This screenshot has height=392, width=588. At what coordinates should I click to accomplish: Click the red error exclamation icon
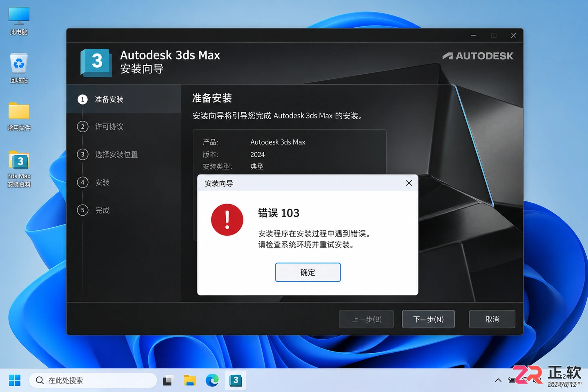[227, 220]
